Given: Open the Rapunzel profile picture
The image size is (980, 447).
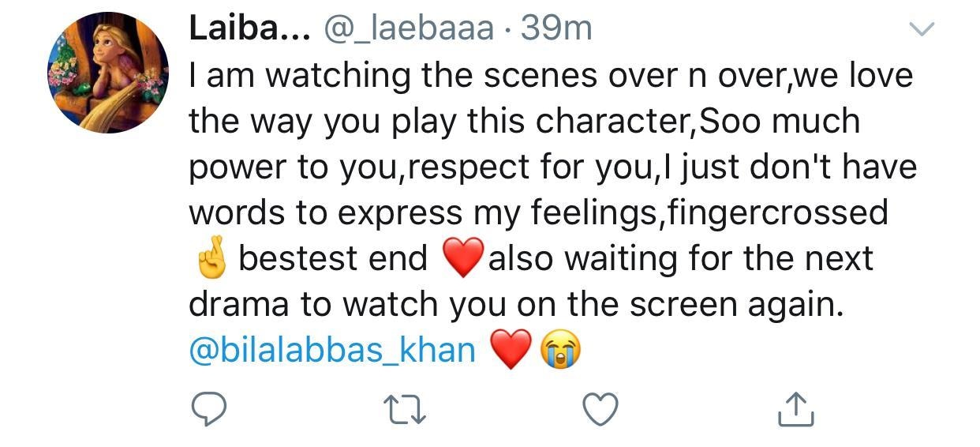Looking at the screenshot, I should (108, 73).
